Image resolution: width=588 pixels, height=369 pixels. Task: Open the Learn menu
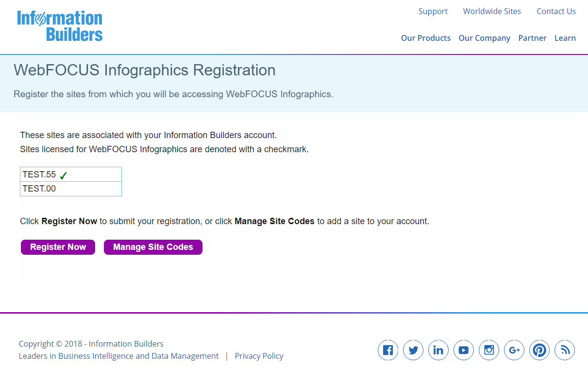565,38
